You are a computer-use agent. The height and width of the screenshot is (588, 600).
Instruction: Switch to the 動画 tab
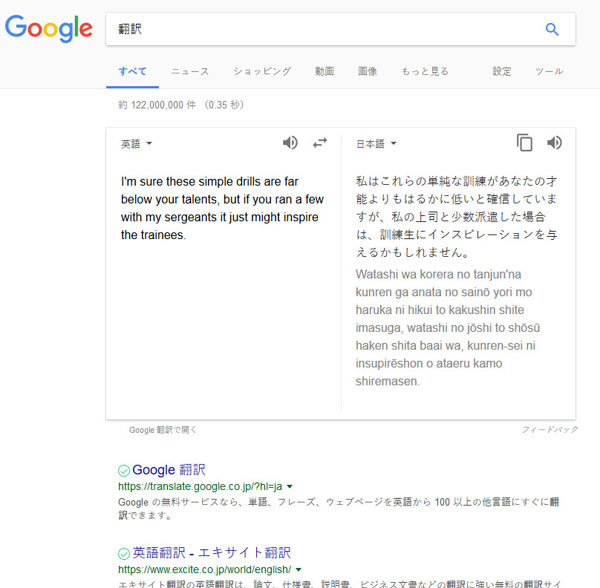(x=324, y=72)
